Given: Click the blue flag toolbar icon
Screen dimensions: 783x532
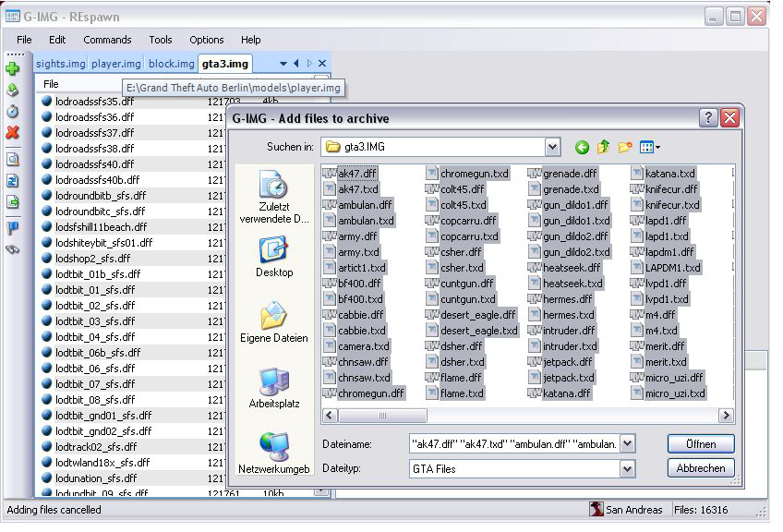Looking at the screenshot, I should 13,228.
